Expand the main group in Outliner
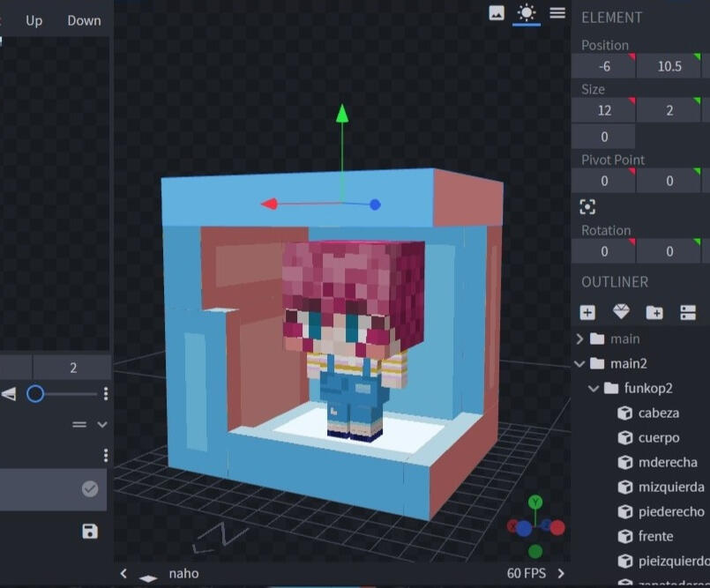Viewport: 710px width, 588px height. [579, 339]
